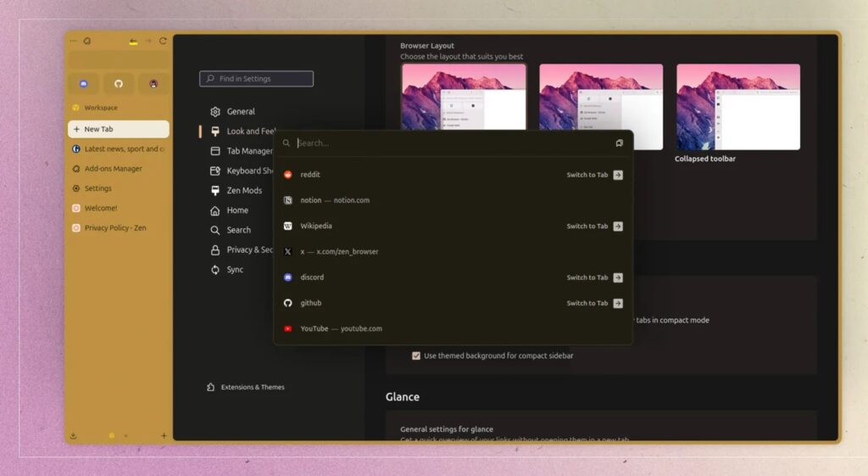Image resolution: width=868 pixels, height=476 pixels.
Task: Open the three-dots menu in sidebar top
Action: point(73,41)
